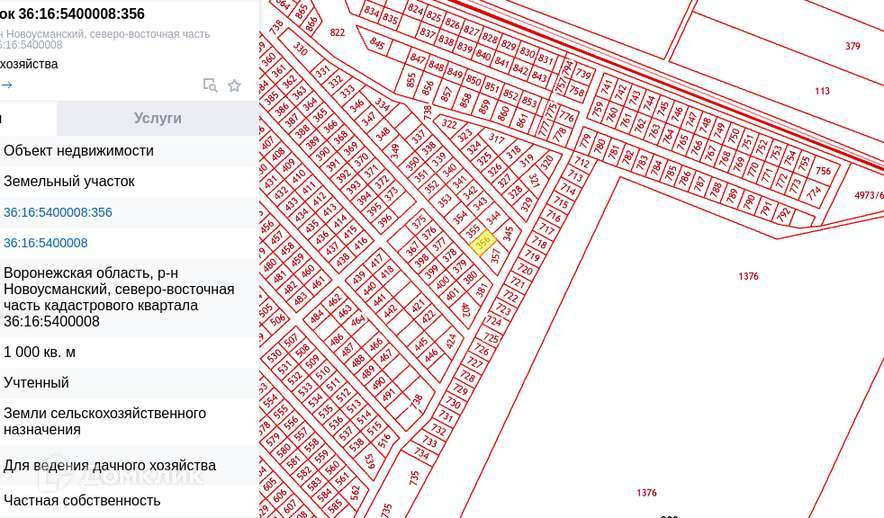Click parcel 539 on the map
Screen dimensions: 884x518
point(370,462)
